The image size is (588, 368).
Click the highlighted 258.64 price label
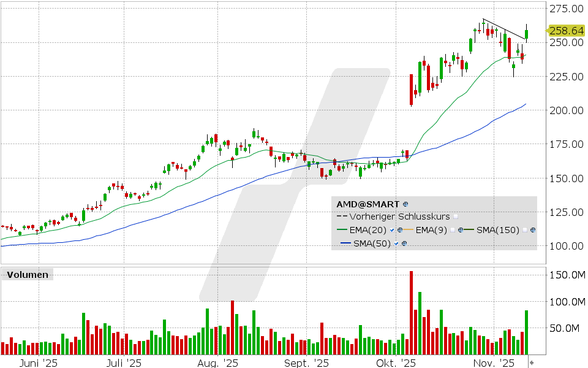[x=566, y=29]
